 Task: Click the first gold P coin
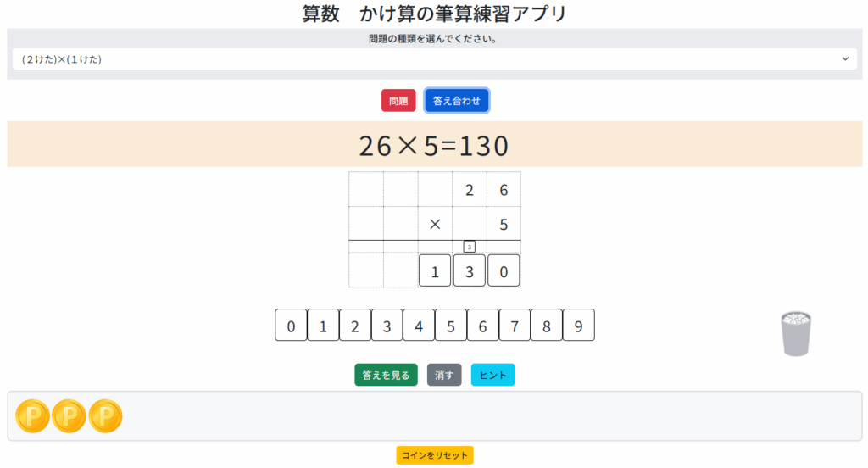click(33, 416)
